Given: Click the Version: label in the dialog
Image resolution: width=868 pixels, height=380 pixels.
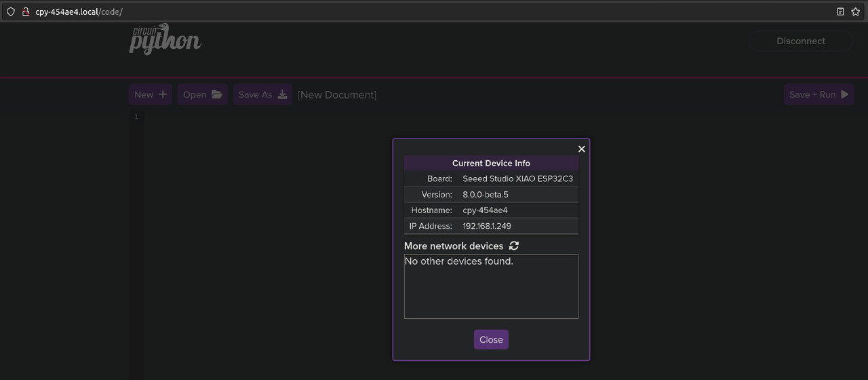Looking at the screenshot, I should click(x=437, y=195).
